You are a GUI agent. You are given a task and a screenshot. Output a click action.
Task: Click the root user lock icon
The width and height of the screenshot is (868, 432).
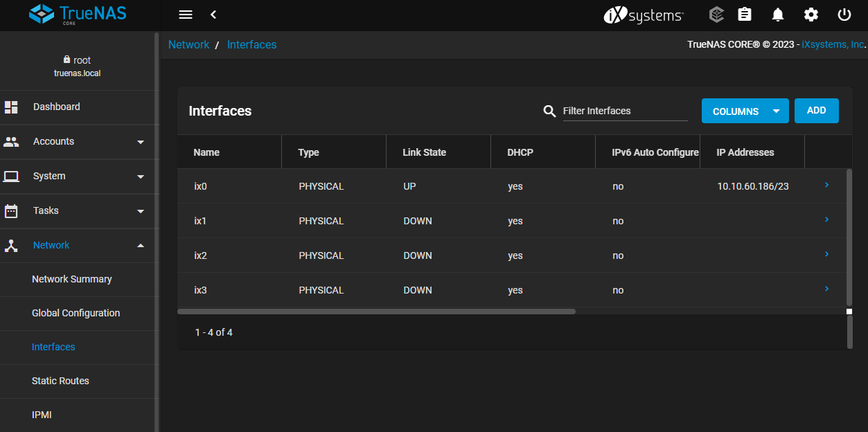67,60
